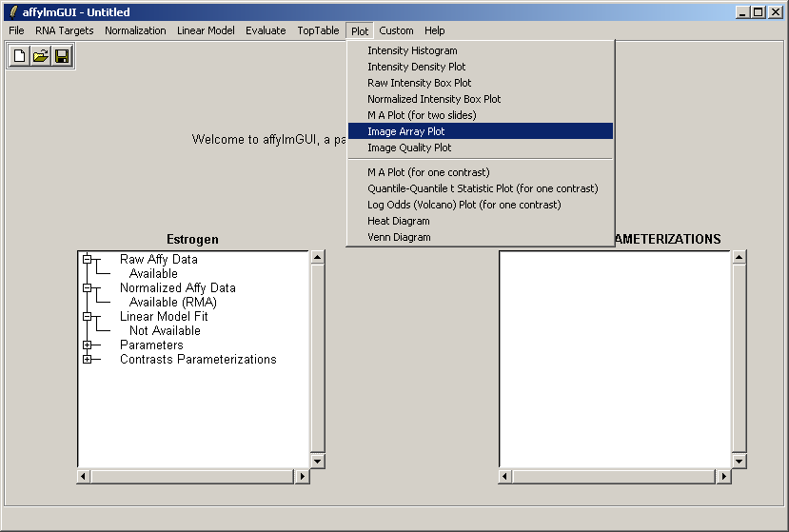Select Image Array Plot menu entry

tap(405, 131)
